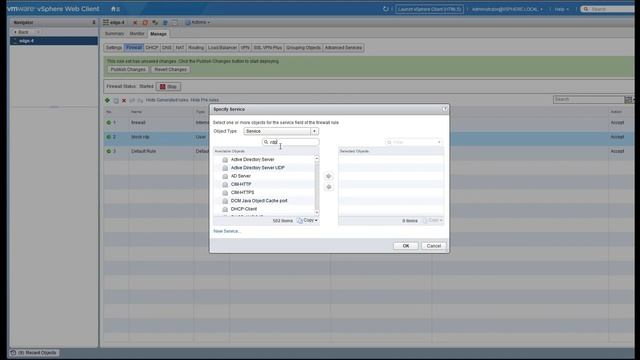Click the New Service... link
Image resolution: width=640 pixels, height=360 pixels.
coord(227,231)
